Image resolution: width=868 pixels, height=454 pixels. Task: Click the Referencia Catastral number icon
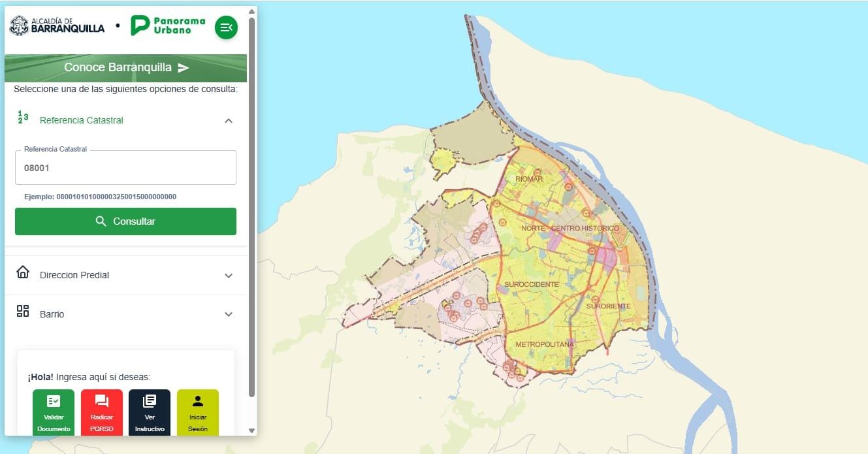coord(23,118)
